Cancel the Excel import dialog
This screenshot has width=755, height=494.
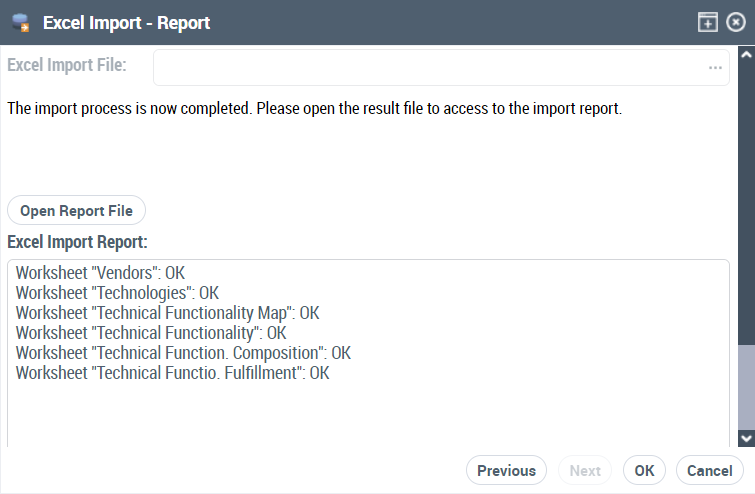[x=710, y=470]
